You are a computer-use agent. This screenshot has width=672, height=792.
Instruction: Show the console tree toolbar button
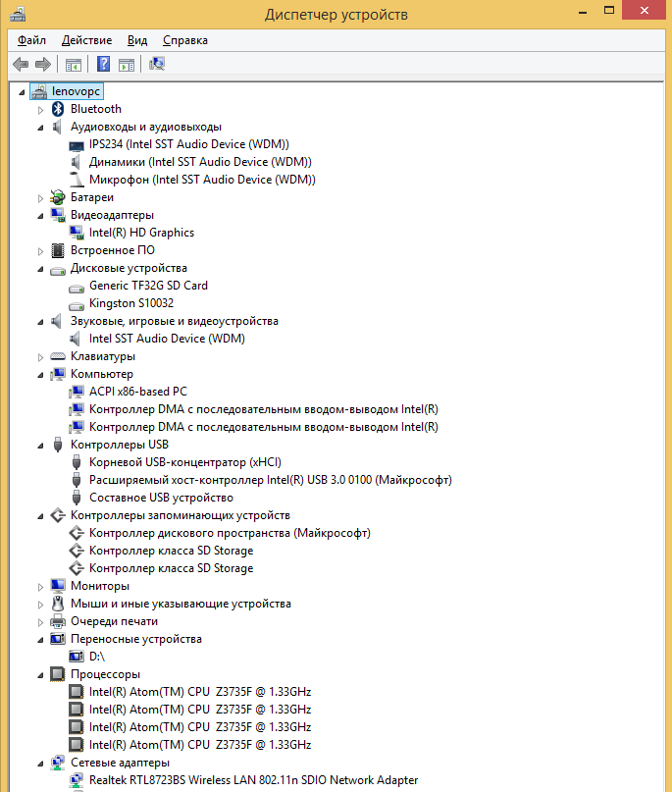74,65
